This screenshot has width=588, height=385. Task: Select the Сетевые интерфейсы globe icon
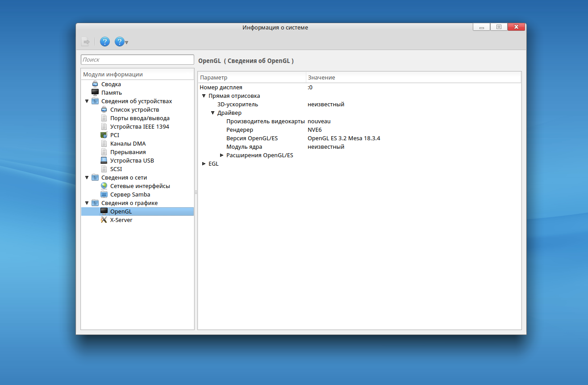coord(104,186)
